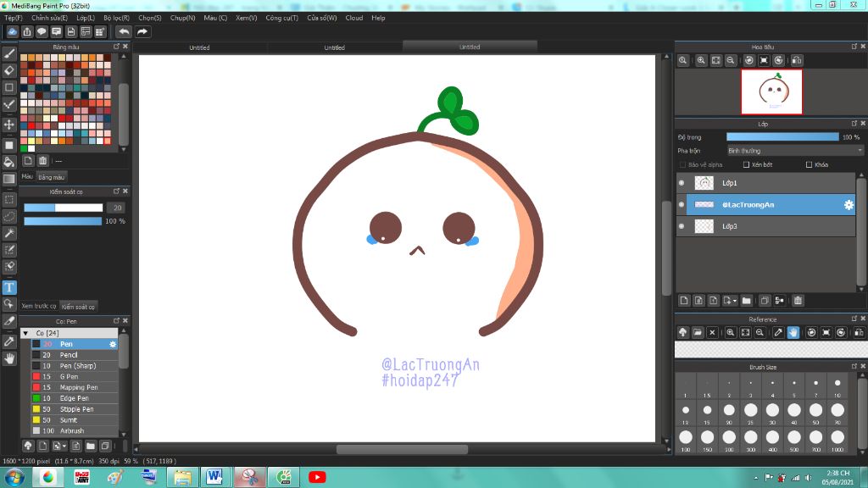Add a new layer folder

(x=746, y=301)
